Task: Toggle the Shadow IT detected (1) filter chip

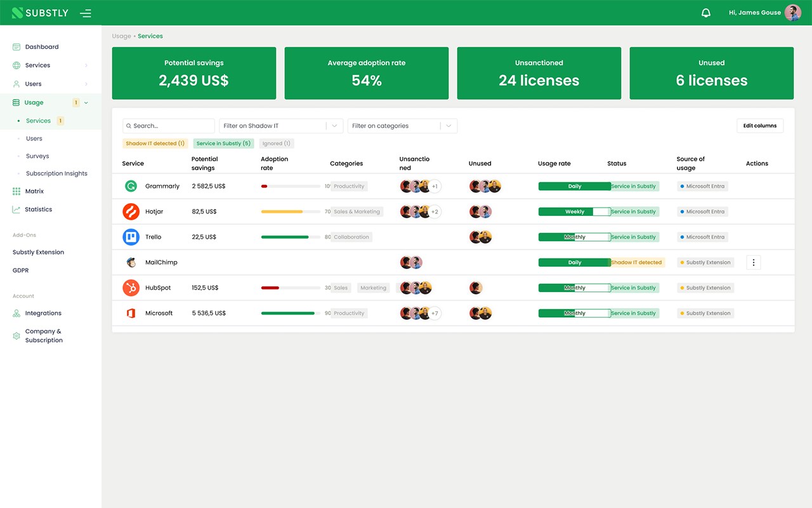Action: pyautogui.click(x=155, y=144)
